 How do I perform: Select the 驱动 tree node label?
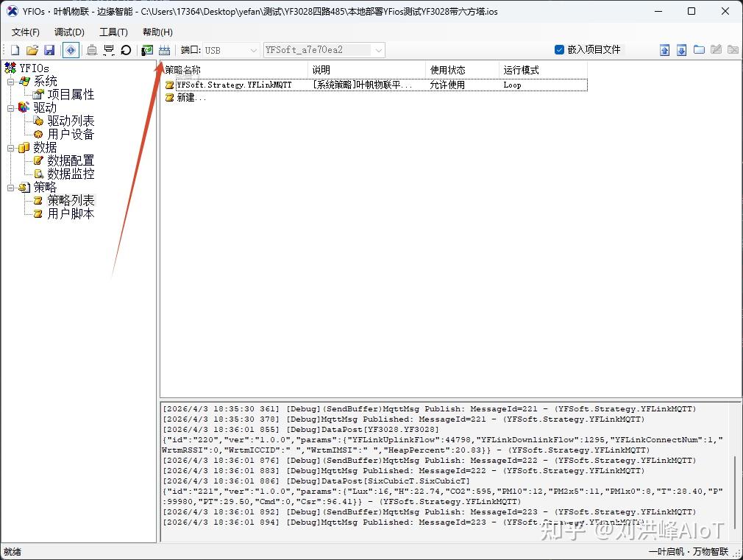(x=45, y=107)
